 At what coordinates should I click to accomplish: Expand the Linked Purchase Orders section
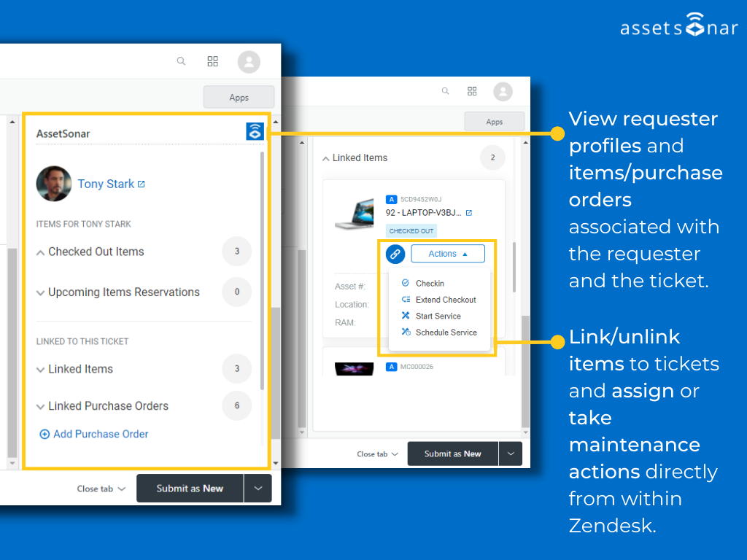[42, 405]
